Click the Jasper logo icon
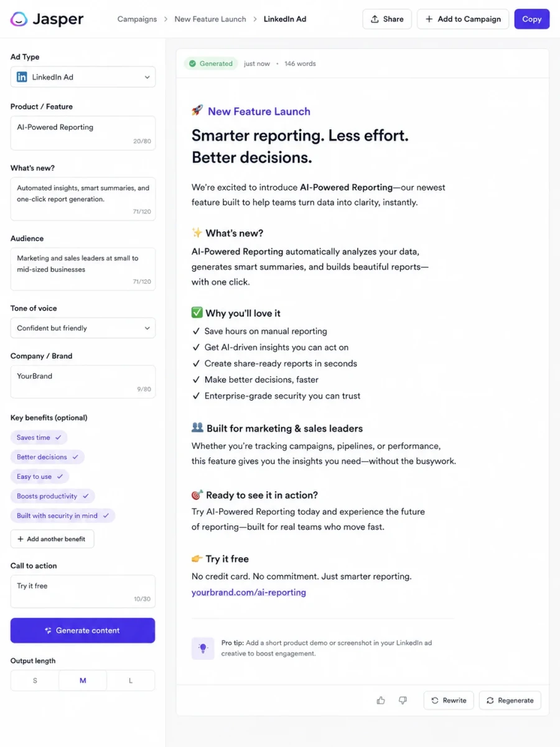 (19, 19)
